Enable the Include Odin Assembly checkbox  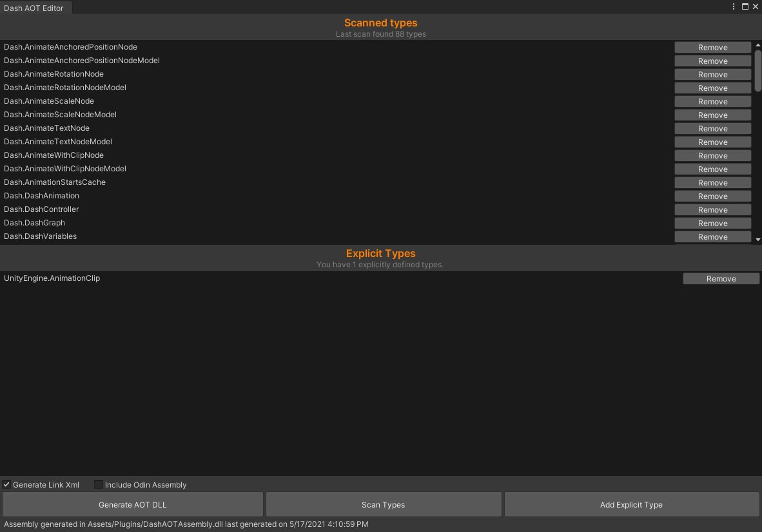coord(99,484)
